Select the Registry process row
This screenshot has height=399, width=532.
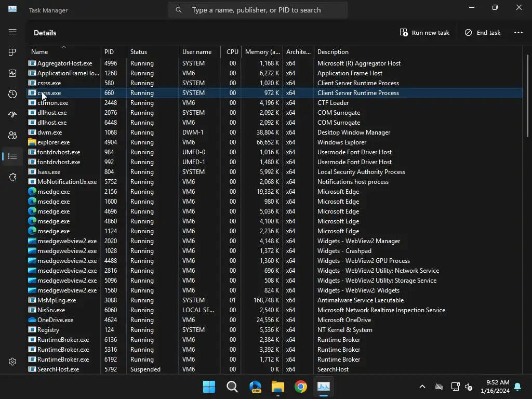(x=274, y=329)
